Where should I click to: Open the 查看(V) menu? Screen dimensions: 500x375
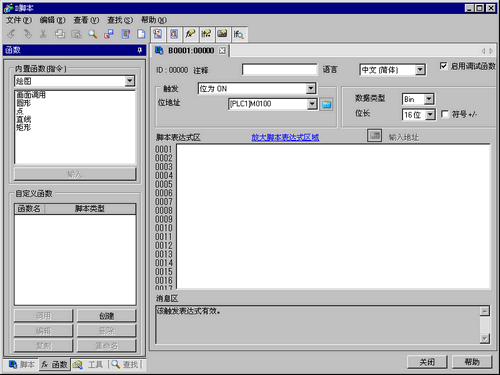pyautogui.click(x=86, y=20)
